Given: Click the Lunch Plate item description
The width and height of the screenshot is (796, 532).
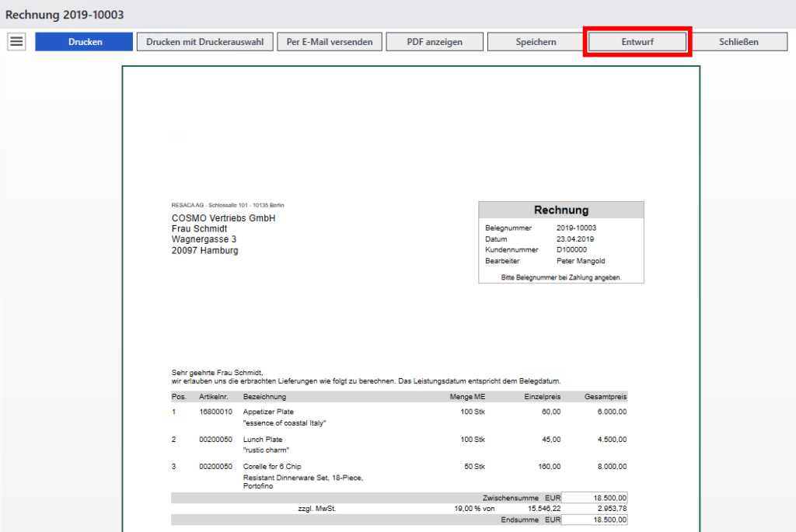Looking at the screenshot, I should 263,440.
